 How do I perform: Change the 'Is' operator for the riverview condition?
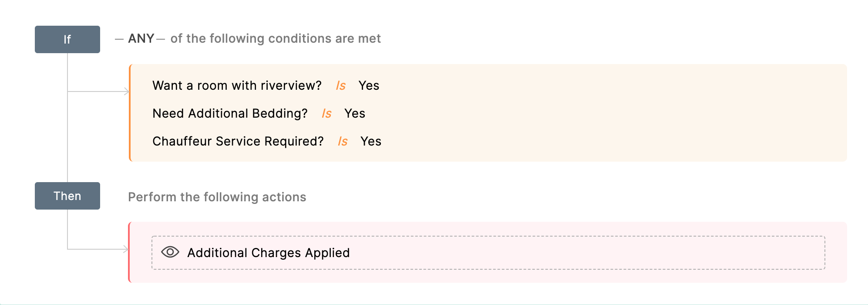click(340, 86)
